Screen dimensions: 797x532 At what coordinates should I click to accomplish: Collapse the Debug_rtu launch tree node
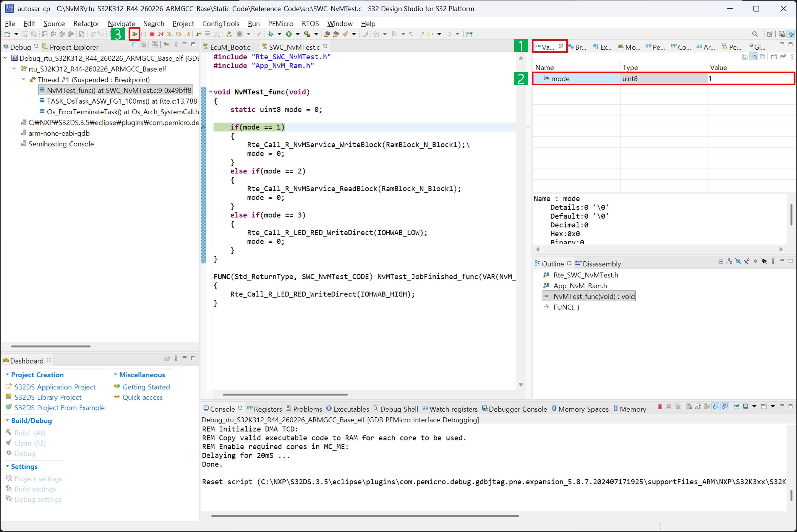coord(5,58)
